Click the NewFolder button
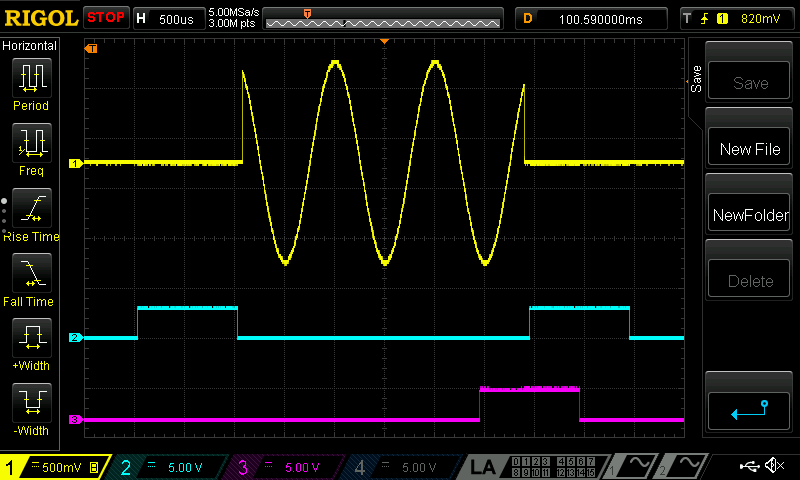Viewport: 800px width, 480px height. tap(749, 213)
